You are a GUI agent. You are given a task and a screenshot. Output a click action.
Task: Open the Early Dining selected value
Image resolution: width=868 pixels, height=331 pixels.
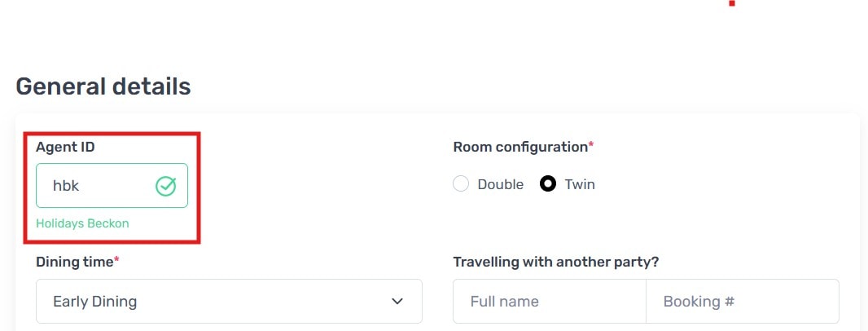pyautogui.click(x=94, y=302)
